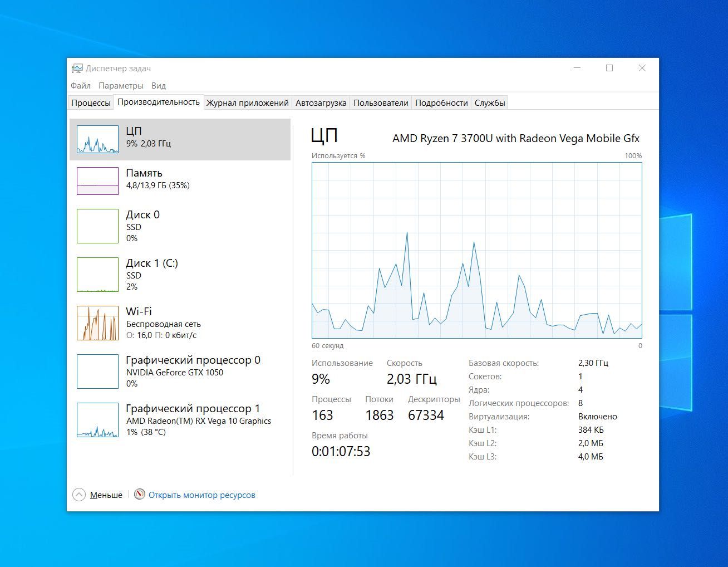Click the Дескрипторы count 67334
The width and height of the screenshot is (728, 567).
coord(426,415)
